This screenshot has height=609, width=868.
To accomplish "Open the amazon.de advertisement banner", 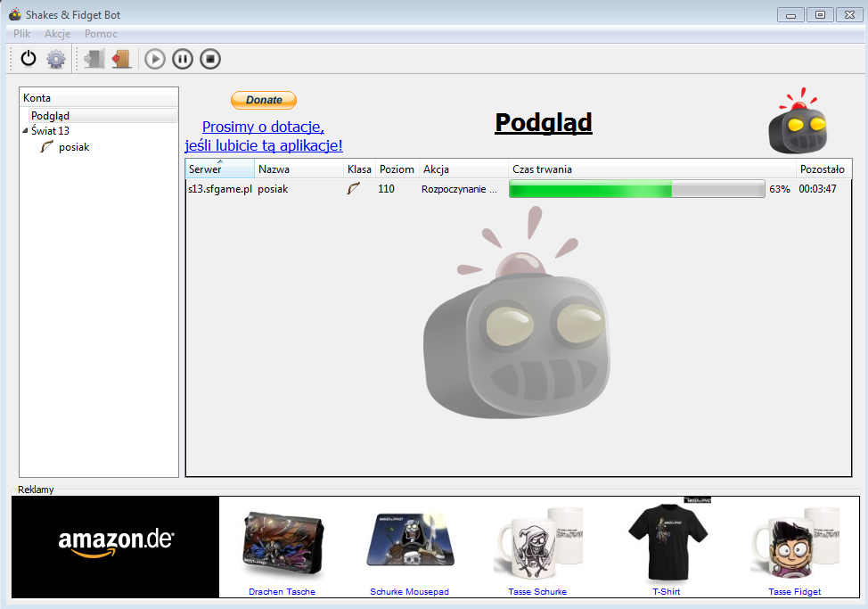I will pos(115,547).
